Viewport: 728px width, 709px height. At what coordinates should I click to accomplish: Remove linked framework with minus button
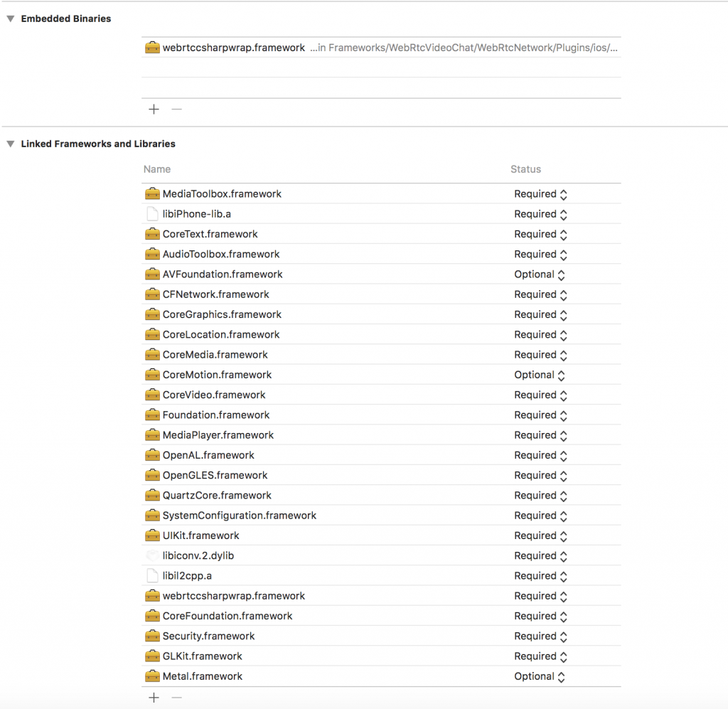click(177, 698)
